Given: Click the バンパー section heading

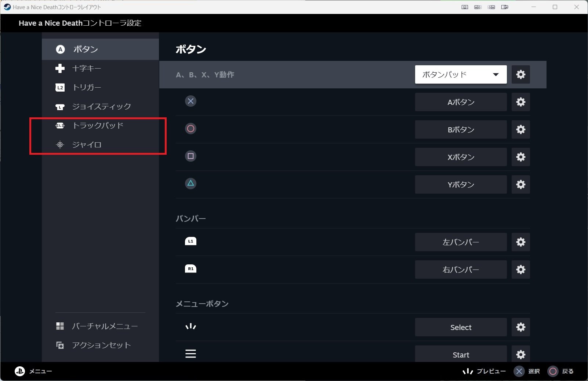Looking at the screenshot, I should click(191, 219).
